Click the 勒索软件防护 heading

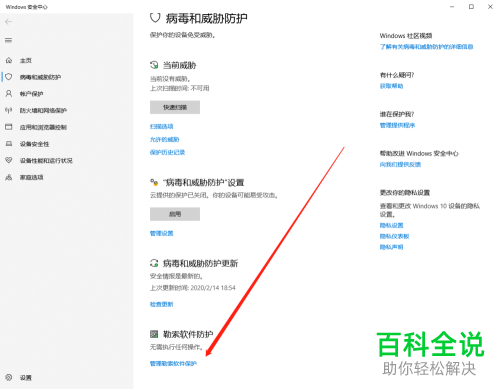tap(188, 334)
